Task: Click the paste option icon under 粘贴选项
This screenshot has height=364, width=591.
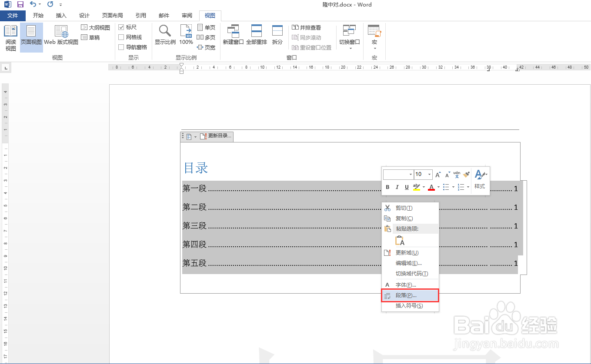Action: (400, 241)
